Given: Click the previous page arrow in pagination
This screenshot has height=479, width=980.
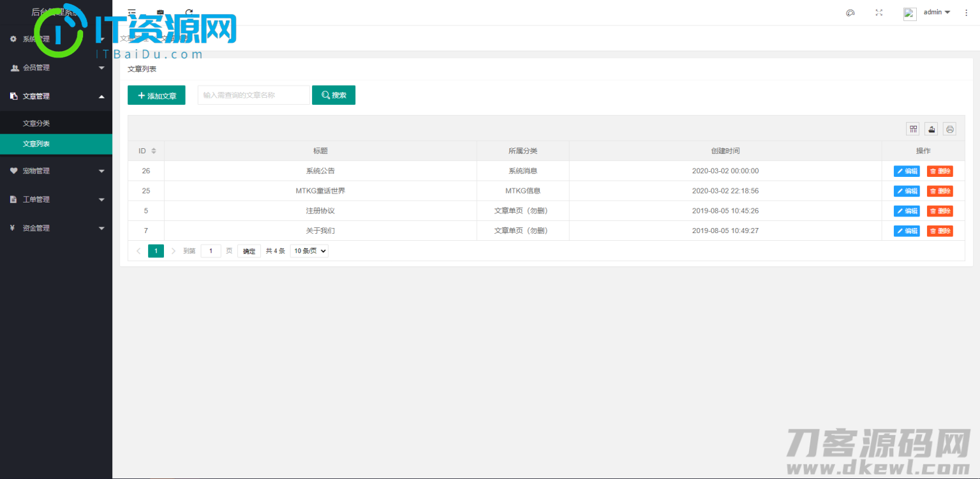Looking at the screenshot, I should [138, 251].
